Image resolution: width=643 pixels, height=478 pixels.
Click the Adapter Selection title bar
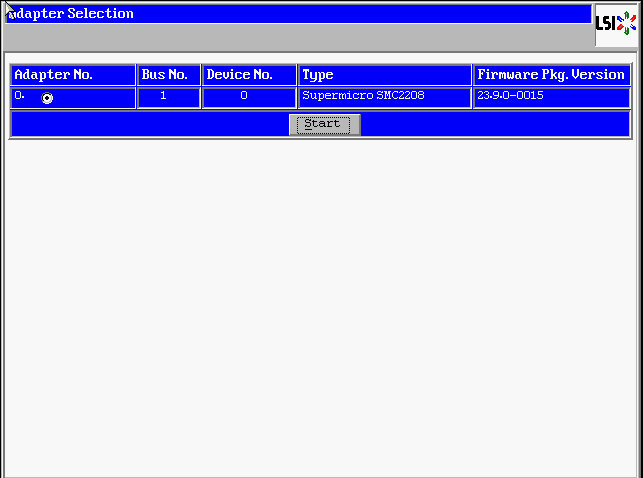point(299,14)
